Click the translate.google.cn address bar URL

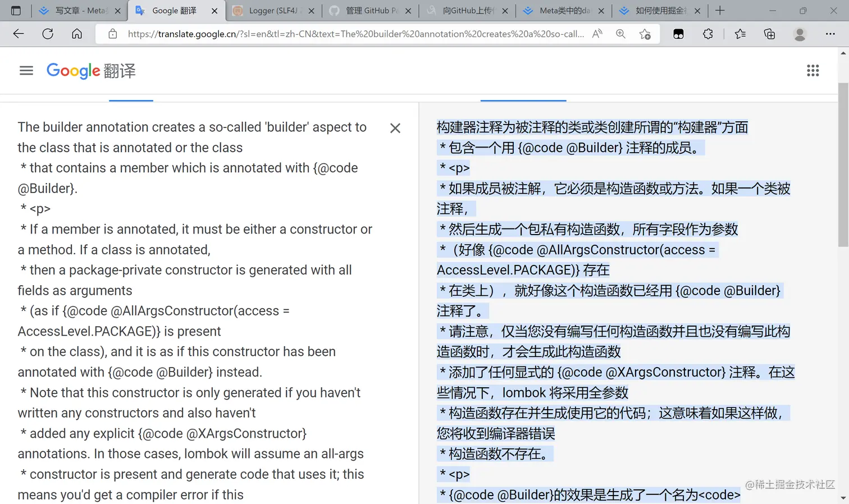point(356,34)
